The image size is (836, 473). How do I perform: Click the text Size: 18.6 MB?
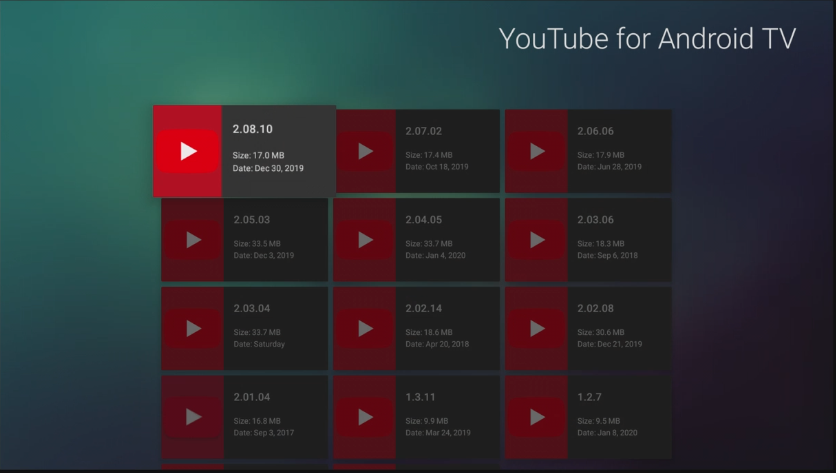click(x=429, y=332)
